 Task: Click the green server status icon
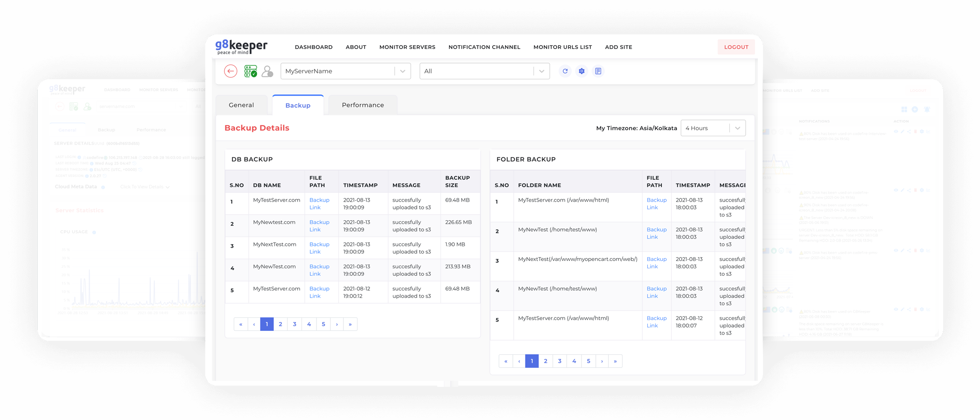(251, 71)
